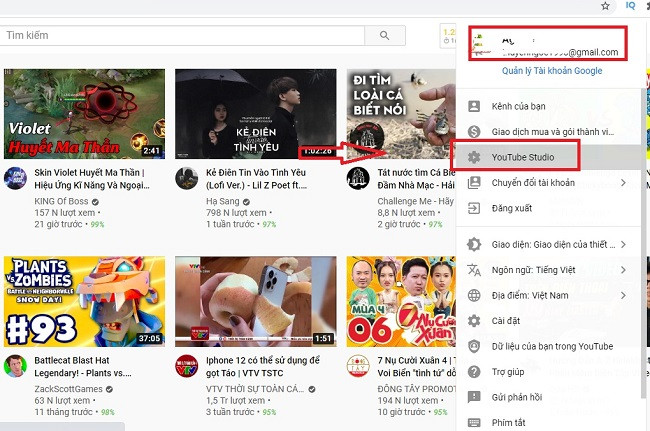
Task: Open KING Of Boss channel avatar
Action: pyautogui.click(x=15, y=179)
